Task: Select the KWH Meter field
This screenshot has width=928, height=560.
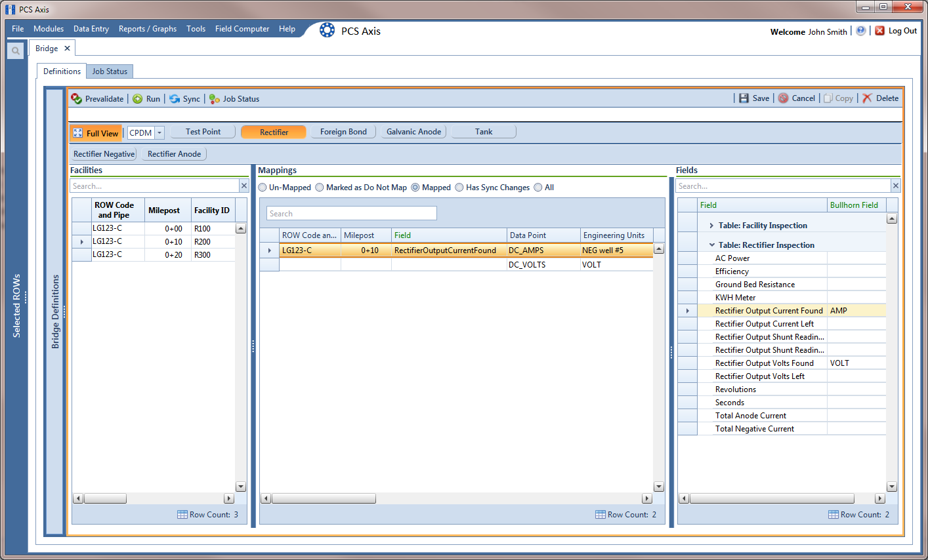Action: [x=735, y=298]
